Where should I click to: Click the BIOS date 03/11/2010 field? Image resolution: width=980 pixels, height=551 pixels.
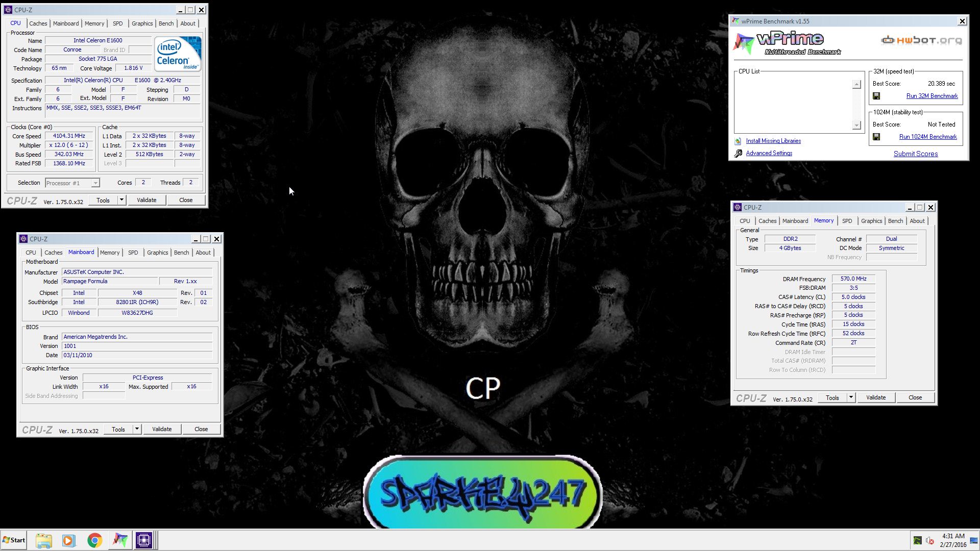[x=137, y=355]
